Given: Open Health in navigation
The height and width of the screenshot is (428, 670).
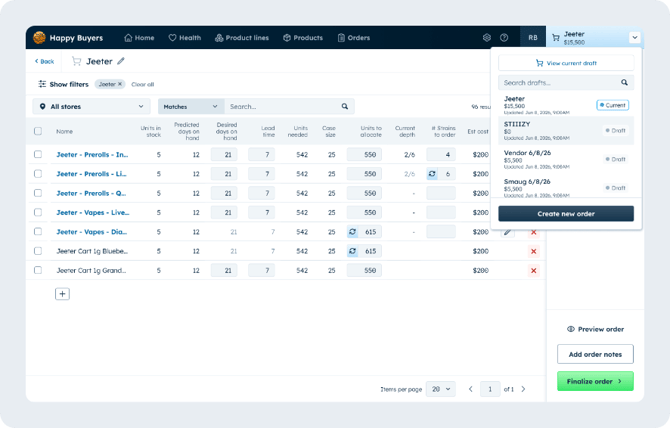Looking at the screenshot, I should 185,38.
